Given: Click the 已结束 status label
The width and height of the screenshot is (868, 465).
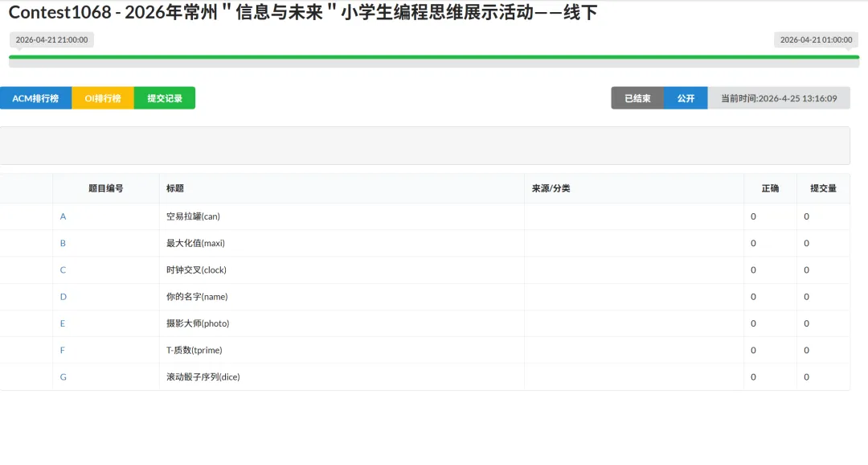Looking at the screenshot, I should (637, 97).
